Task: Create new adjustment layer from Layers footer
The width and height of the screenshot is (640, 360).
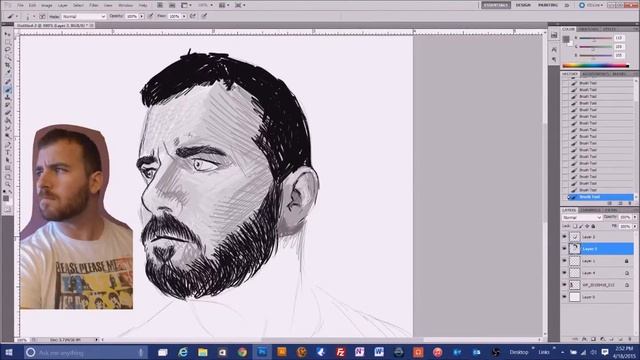Action: click(x=602, y=339)
